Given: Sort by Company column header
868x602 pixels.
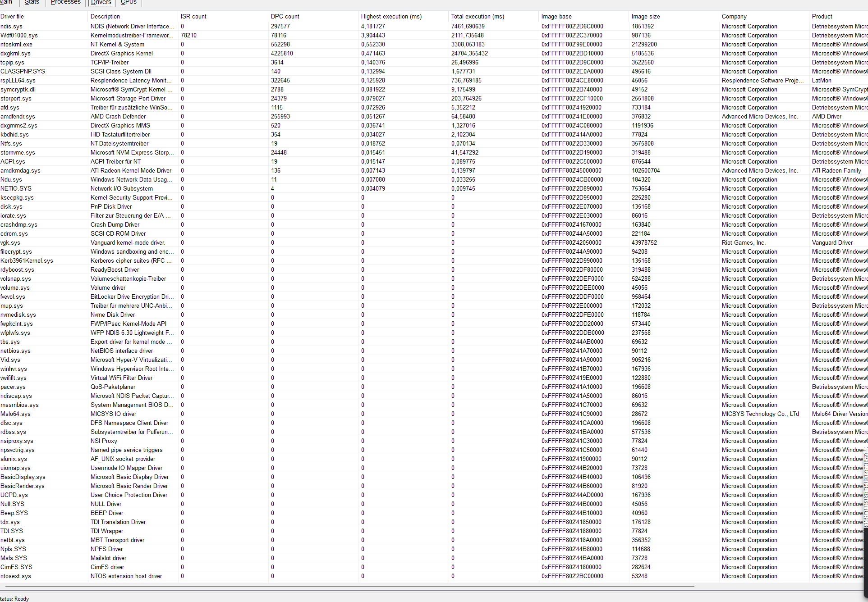Looking at the screenshot, I should 734,16.
